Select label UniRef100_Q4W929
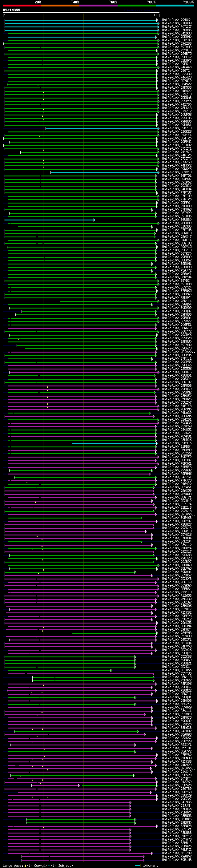This screenshot has height=868, width=197. click(x=177, y=765)
